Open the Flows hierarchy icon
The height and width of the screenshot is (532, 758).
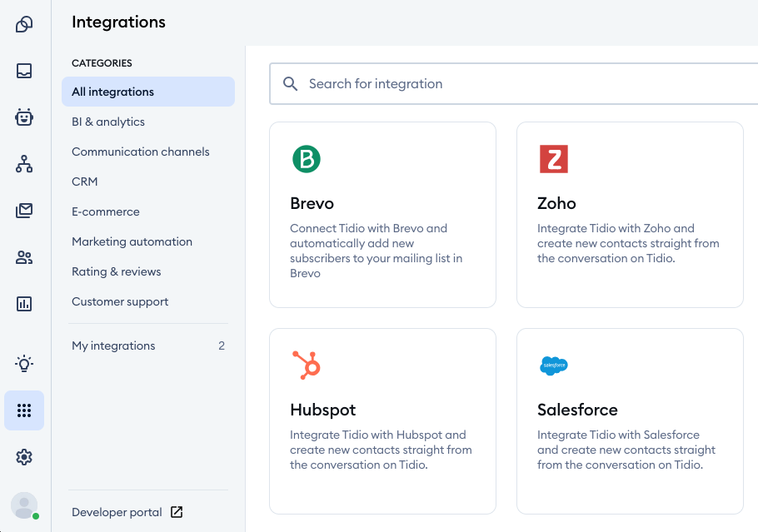click(x=24, y=164)
